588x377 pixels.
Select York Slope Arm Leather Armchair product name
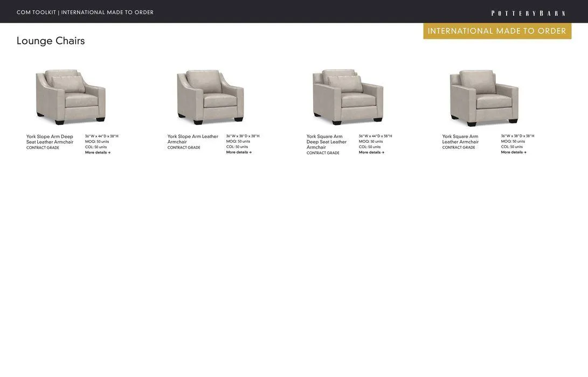(x=192, y=139)
